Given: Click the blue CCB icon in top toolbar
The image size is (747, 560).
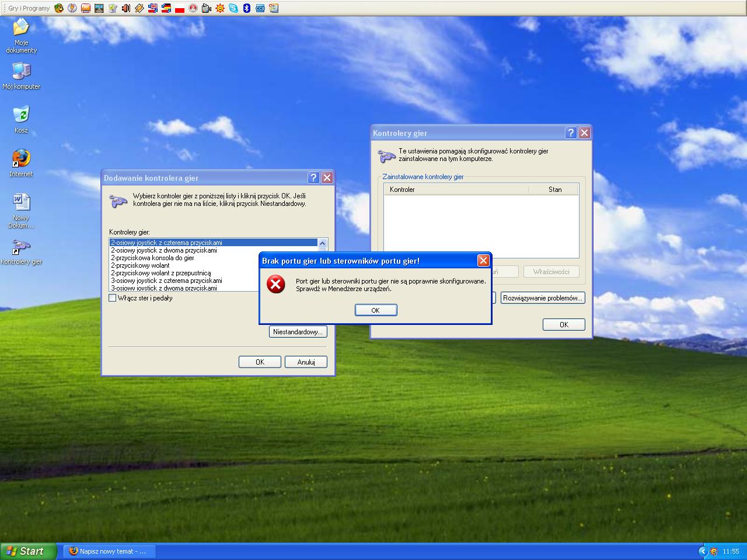Looking at the screenshot, I should (260, 8).
